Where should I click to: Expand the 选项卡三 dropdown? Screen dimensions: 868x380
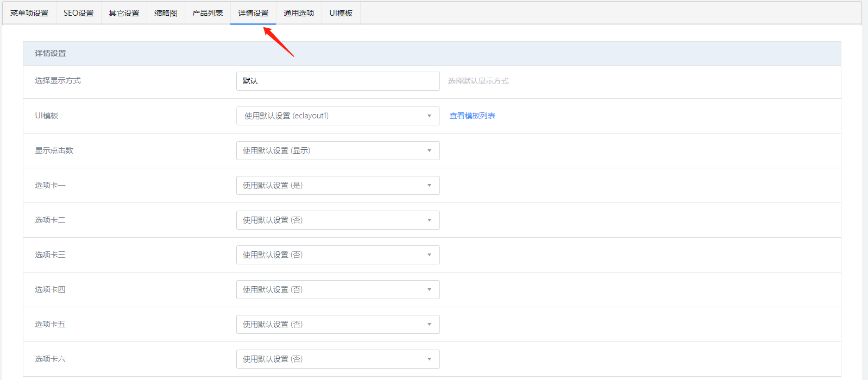pos(337,255)
